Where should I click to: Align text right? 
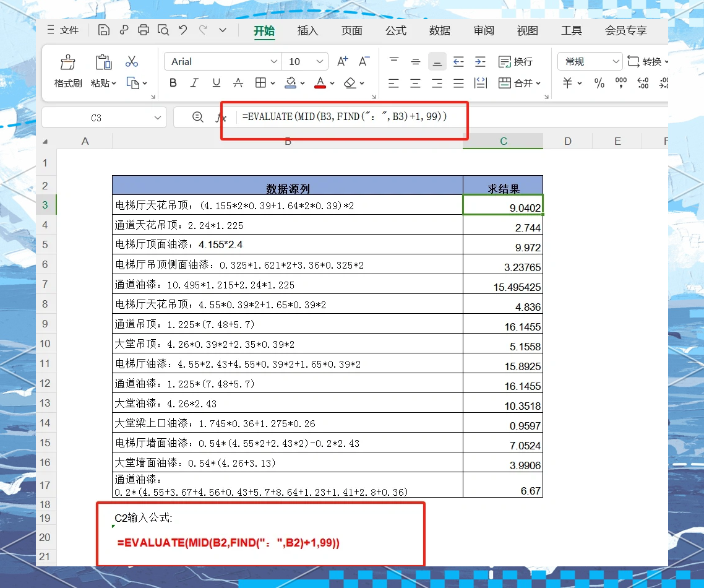(437, 83)
